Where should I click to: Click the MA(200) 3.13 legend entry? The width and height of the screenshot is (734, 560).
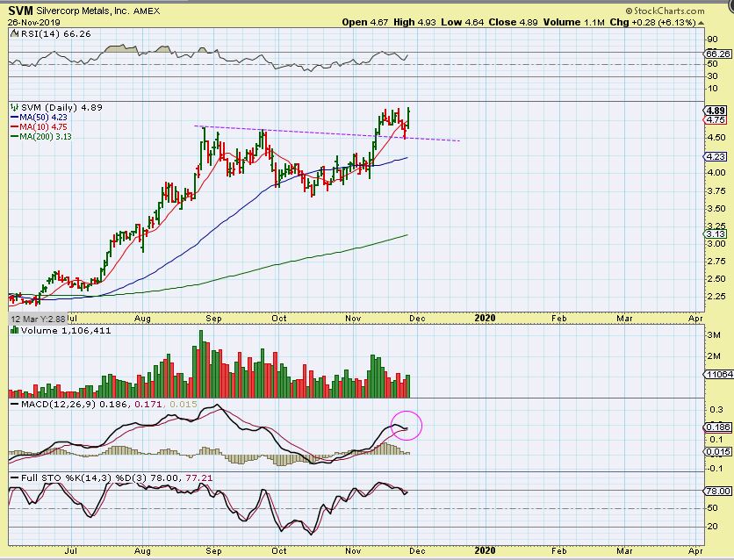pos(46,137)
